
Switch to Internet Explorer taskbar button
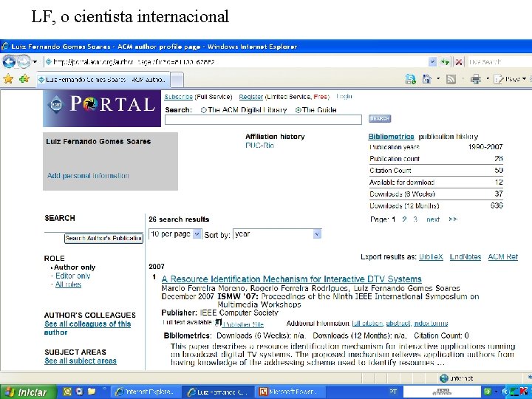(146, 392)
